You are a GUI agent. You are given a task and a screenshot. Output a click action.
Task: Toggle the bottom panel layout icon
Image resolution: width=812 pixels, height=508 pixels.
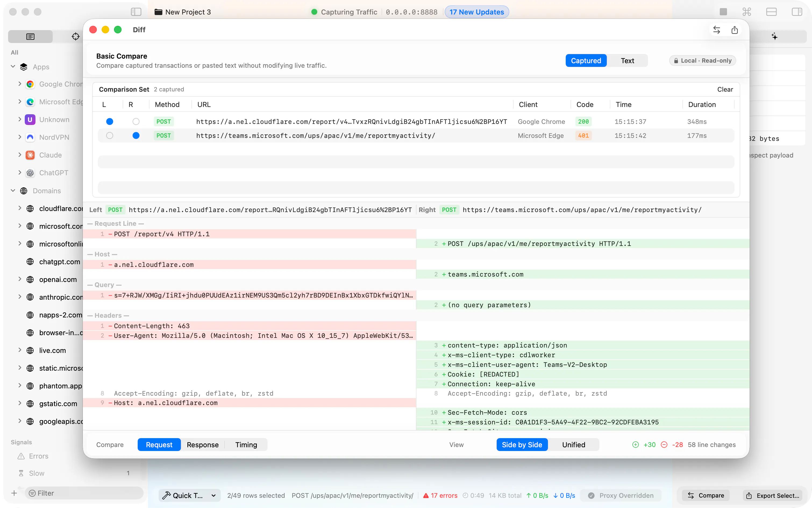pyautogui.click(x=771, y=12)
